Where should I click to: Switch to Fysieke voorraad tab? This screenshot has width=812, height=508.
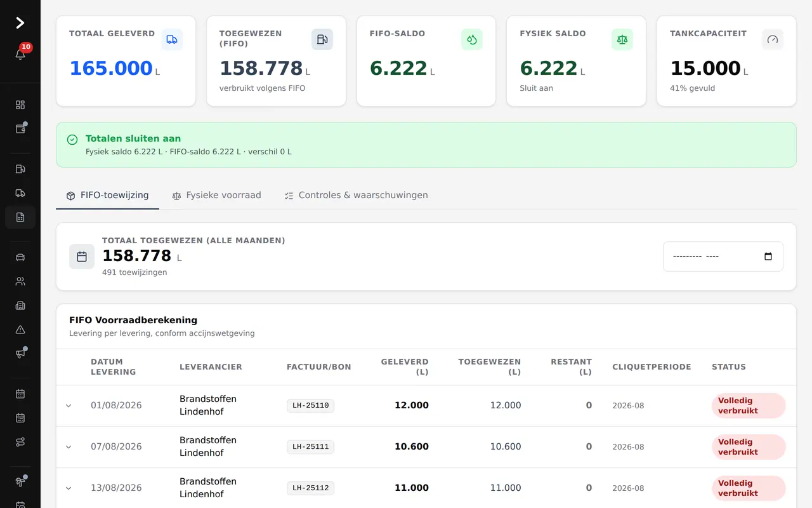[216, 195]
